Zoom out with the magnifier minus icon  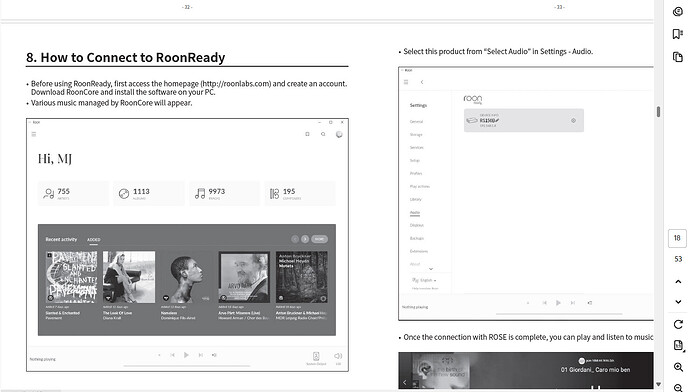point(678,387)
